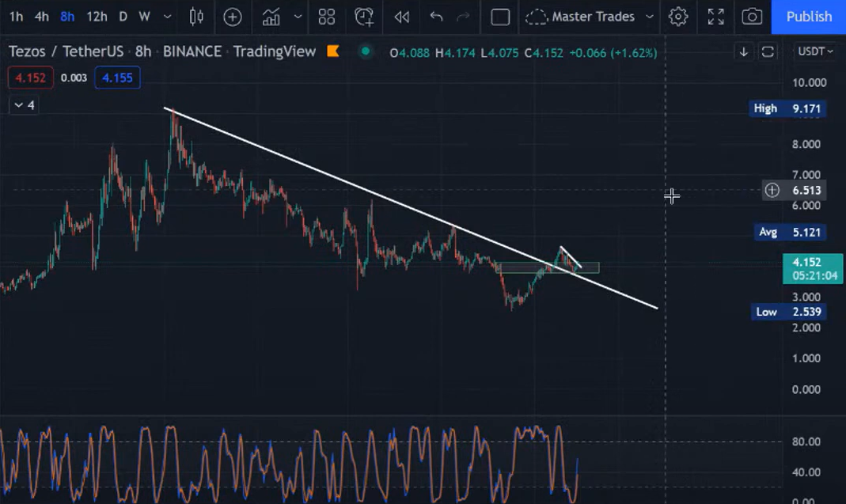Open the Indicators chart icon

271,17
